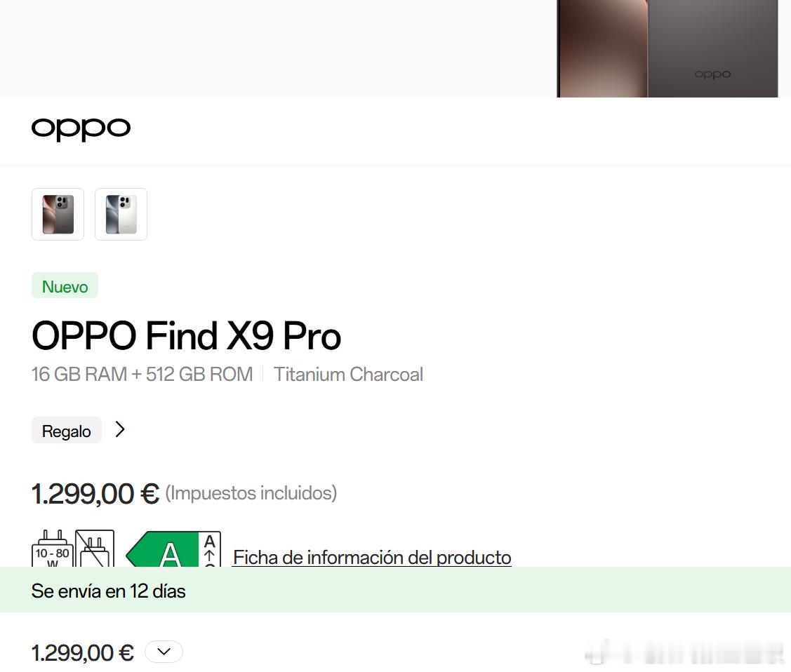Expand the price dropdown next to 1.299,00 €

point(164,652)
